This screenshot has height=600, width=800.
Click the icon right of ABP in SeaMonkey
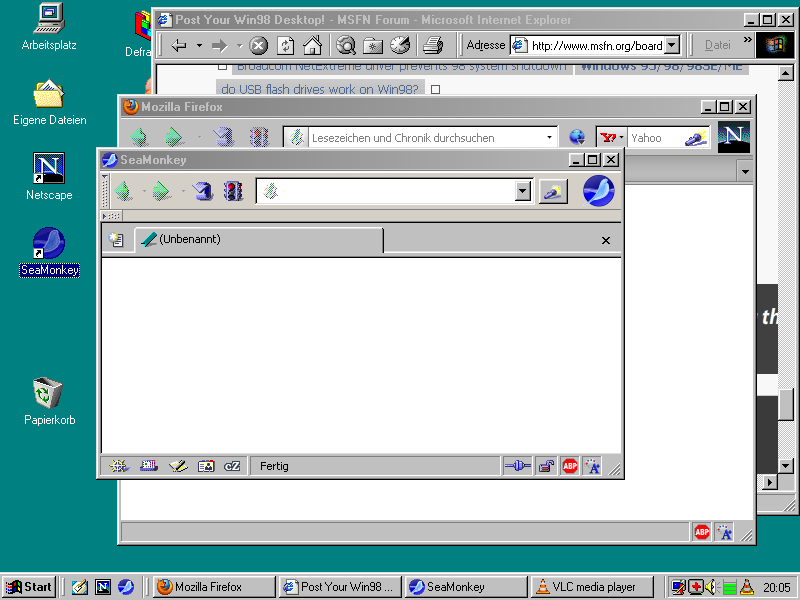coord(592,466)
